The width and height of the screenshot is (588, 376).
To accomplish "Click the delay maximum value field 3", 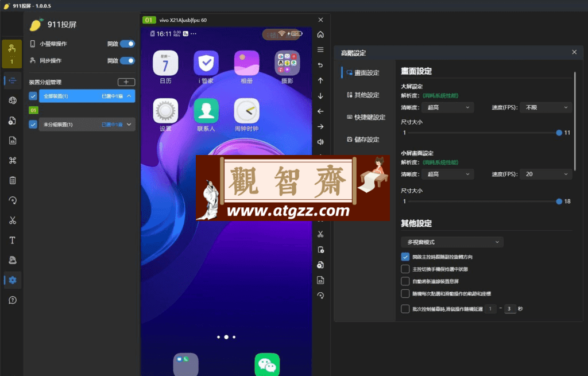I will click(510, 309).
